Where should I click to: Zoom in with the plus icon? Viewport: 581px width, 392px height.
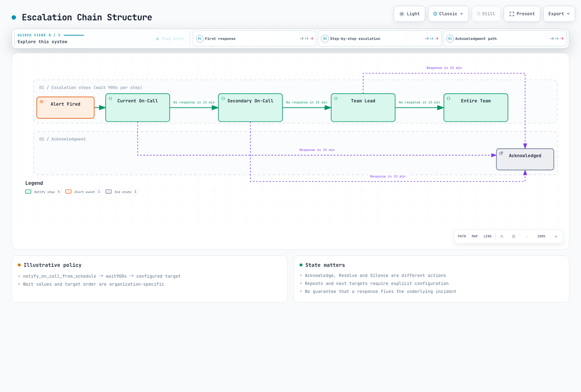point(556,236)
